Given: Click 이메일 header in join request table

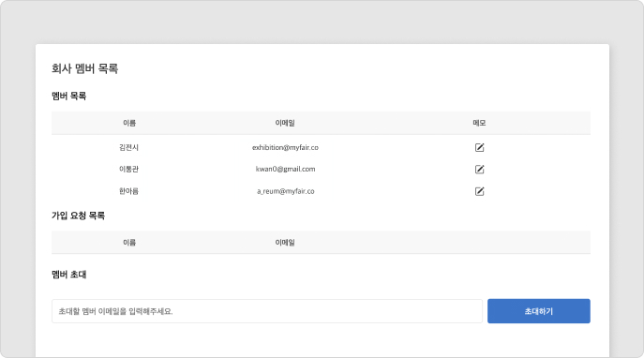Looking at the screenshot, I should point(285,243).
